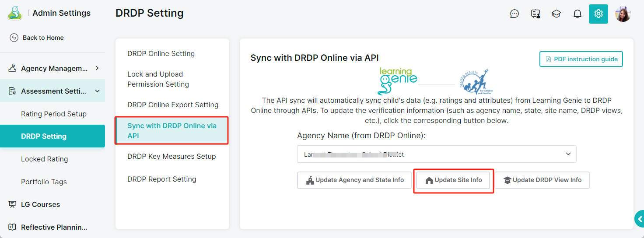644x238 pixels.
Task: Click Update DRDP View Info button
Action: click(x=542, y=180)
